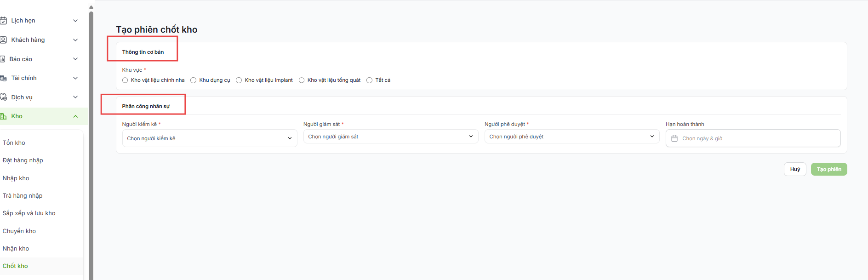Expand the Lịch hẹn menu chevron
The image size is (868, 280).
click(75, 21)
